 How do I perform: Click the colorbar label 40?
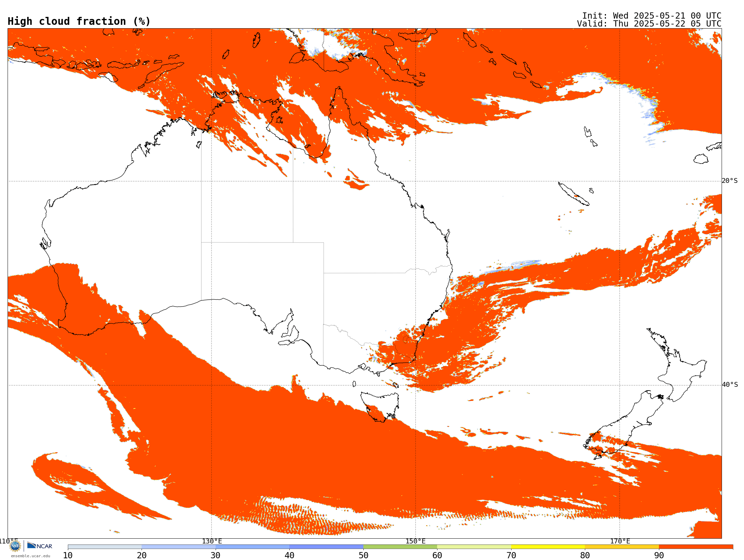(x=289, y=556)
